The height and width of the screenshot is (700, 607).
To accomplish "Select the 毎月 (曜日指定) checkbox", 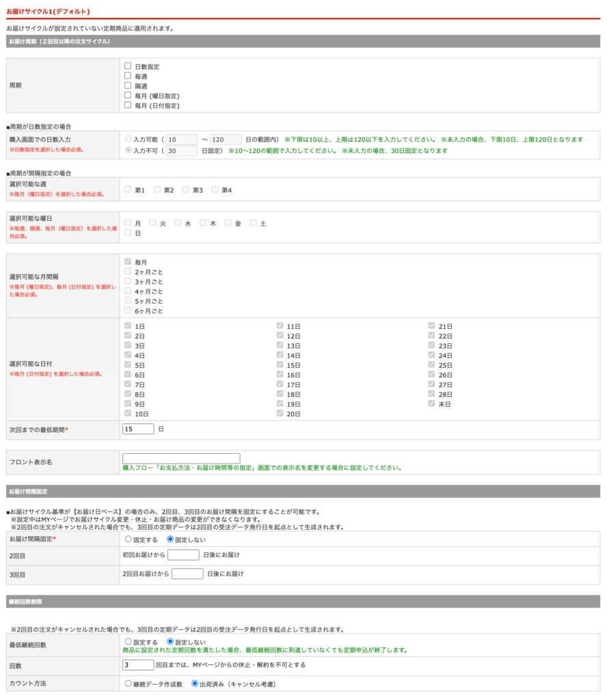I will 128,96.
